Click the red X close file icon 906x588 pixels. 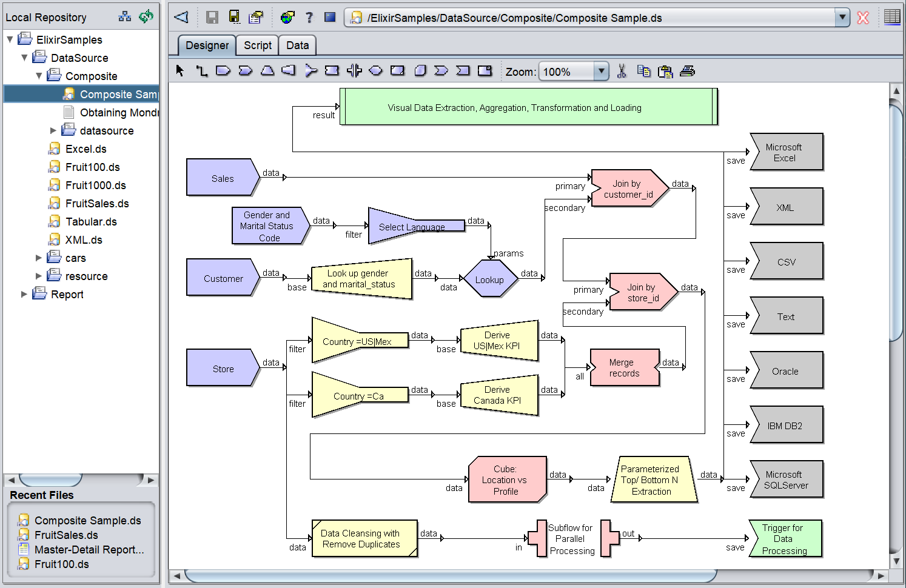[x=863, y=18]
